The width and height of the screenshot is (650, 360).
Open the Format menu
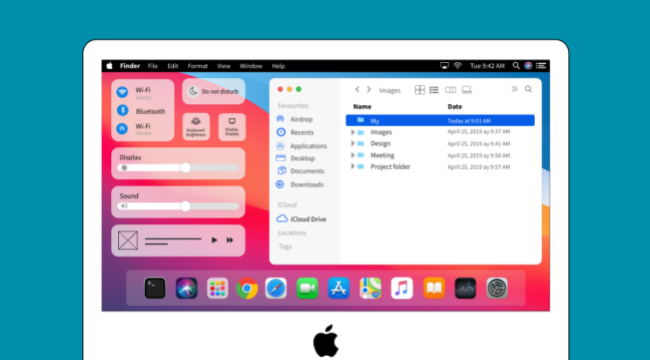tap(198, 66)
